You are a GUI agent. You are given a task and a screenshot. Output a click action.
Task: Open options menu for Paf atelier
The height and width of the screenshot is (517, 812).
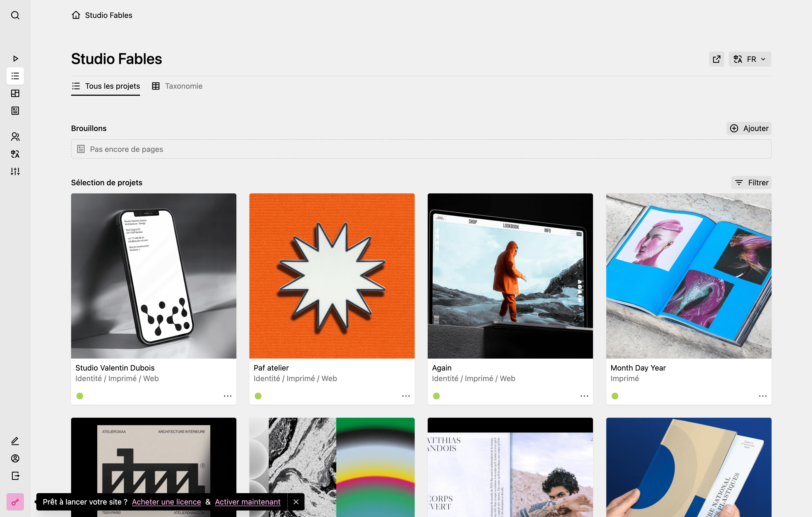406,396
